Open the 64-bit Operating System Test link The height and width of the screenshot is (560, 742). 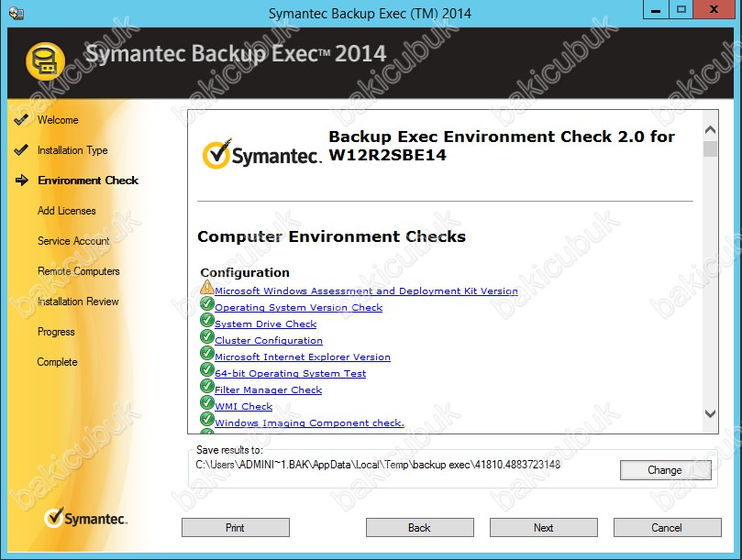coord(290,374)
